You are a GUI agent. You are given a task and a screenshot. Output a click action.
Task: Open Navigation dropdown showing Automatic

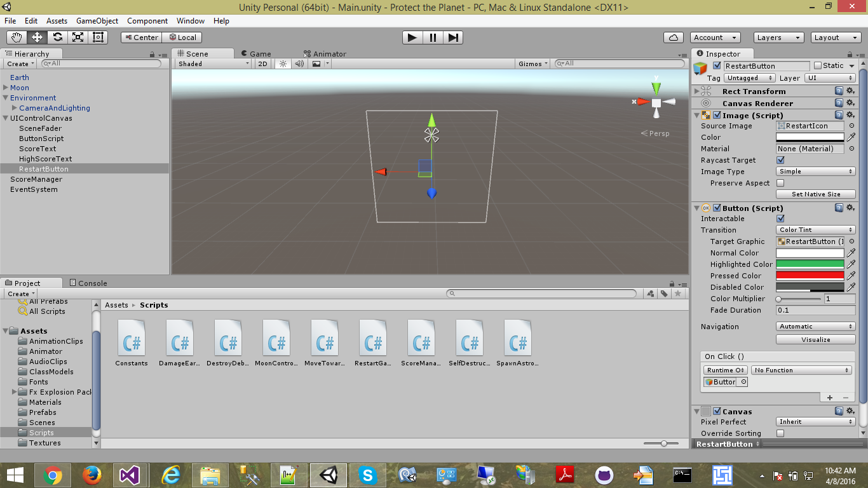coord(816,327)
